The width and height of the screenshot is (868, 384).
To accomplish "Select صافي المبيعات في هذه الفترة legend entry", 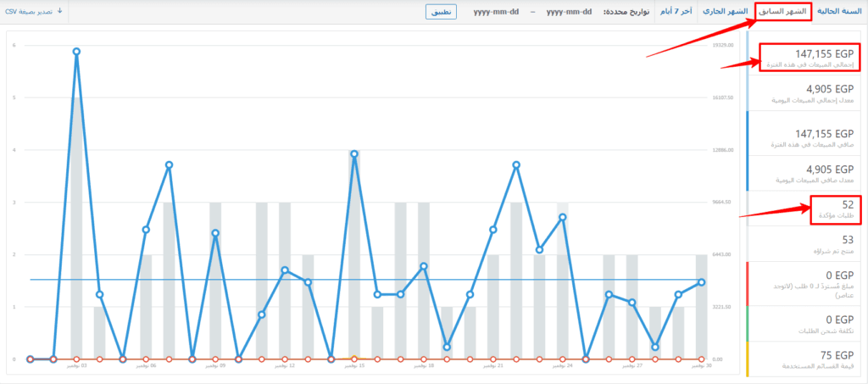I will (804, 138).
